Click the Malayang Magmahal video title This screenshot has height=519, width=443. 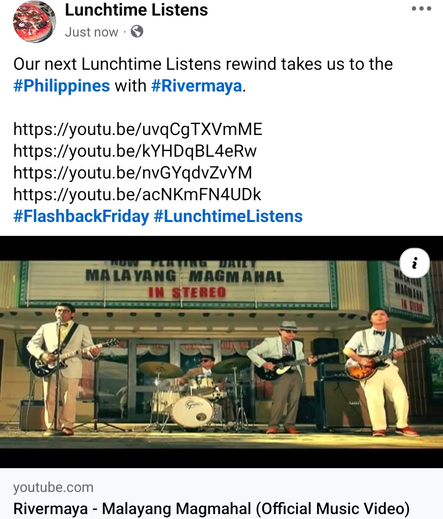(211, 509)
